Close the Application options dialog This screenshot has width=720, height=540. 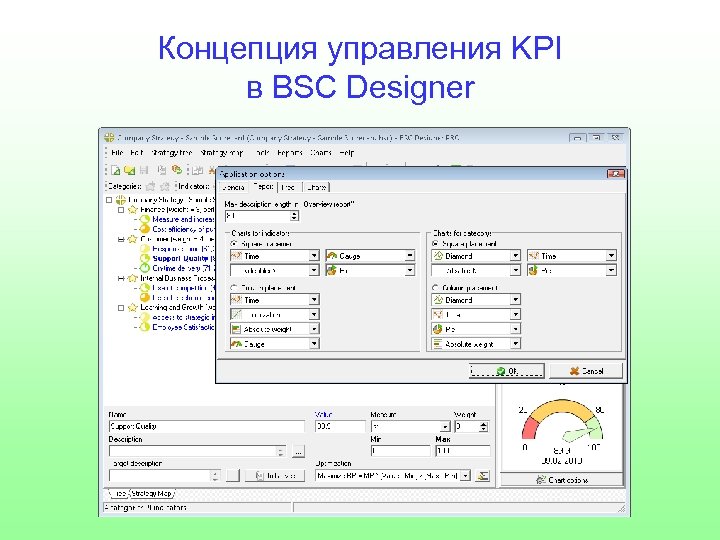click(615, 174)
